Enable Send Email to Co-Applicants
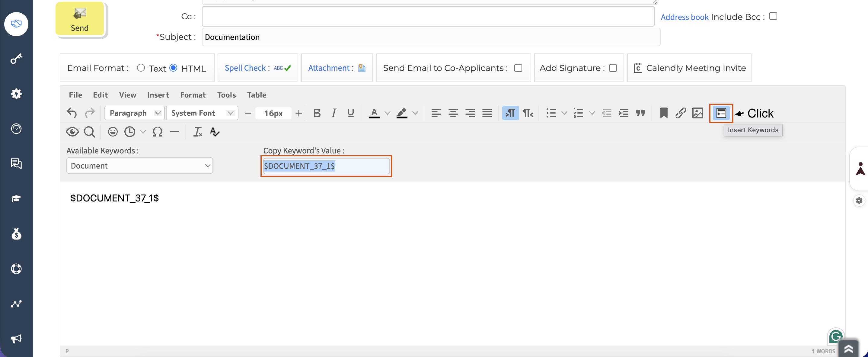868x357 pixels. (518, 68)
